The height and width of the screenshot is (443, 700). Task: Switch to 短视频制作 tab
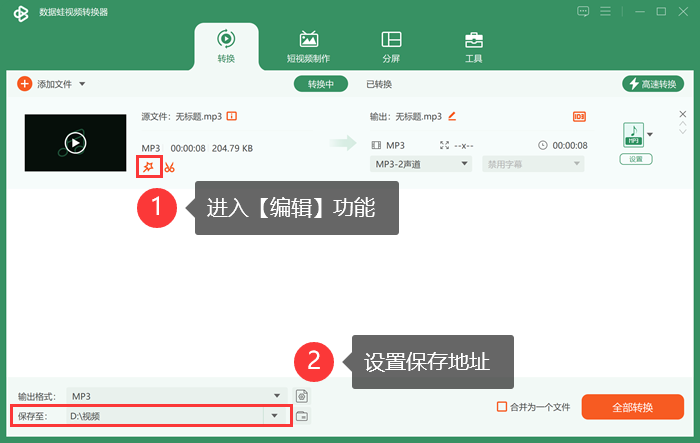coord(308,46)
